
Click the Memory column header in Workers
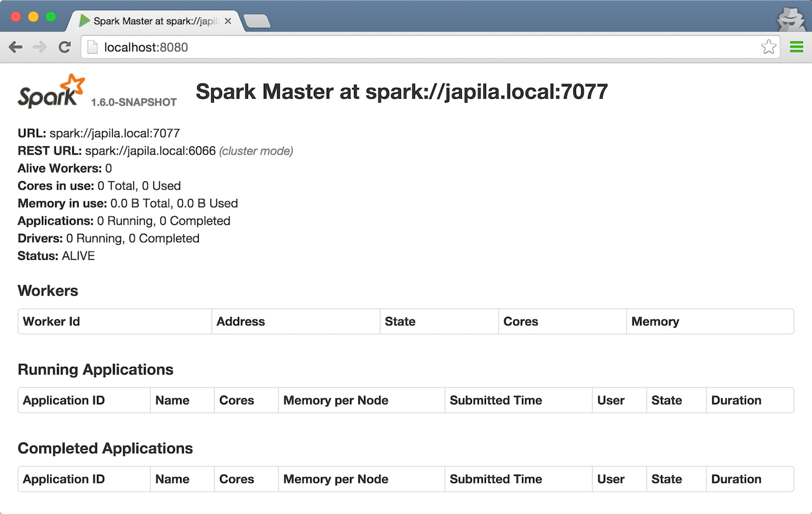click(x=655, y=321)
